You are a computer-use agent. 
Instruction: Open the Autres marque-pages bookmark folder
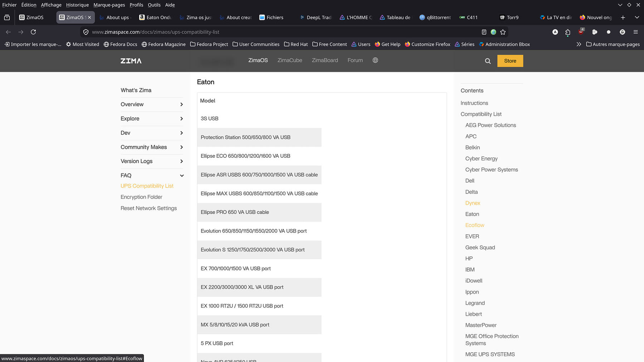point(613,44)
